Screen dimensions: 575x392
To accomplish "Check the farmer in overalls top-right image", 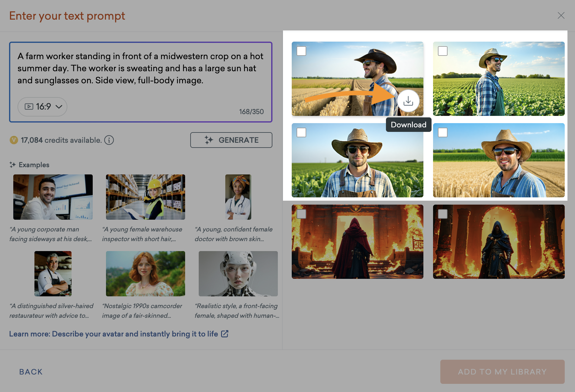I will [442, 51].
